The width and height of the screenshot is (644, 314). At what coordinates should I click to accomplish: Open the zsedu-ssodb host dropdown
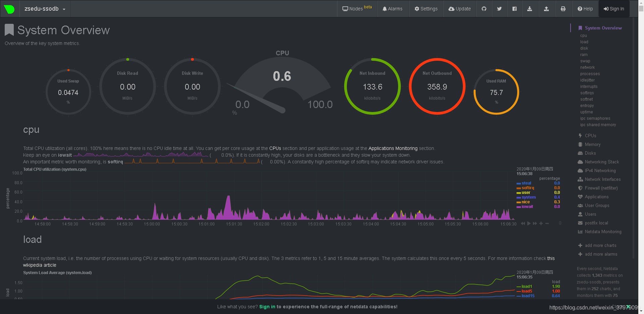point(45,9)
